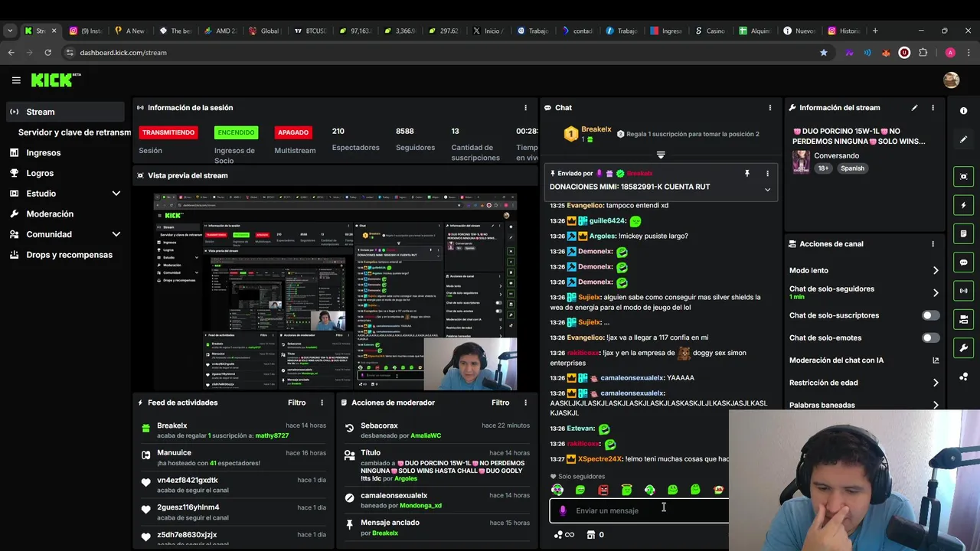980x551 pixels.
Task: Open Restricción de edad settings arrow
Action: tap(936, 383)
